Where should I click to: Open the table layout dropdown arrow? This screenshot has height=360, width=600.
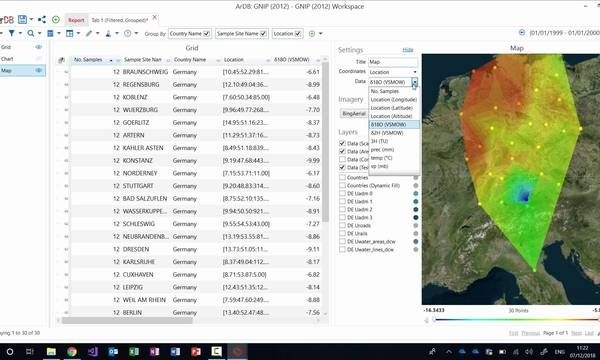coord(78,33)
